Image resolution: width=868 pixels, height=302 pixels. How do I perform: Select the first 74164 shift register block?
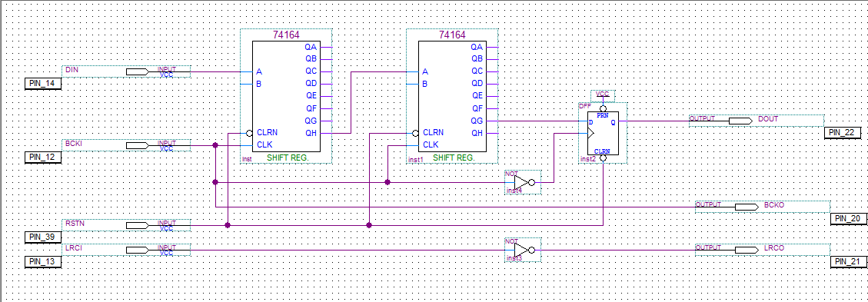(286, 96)
